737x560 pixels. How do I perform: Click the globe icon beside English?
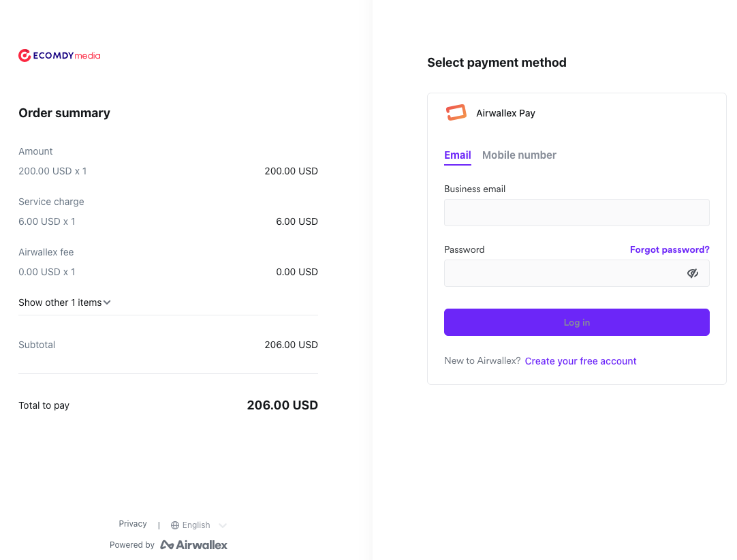pyautogui.click(x=174, y=525)
